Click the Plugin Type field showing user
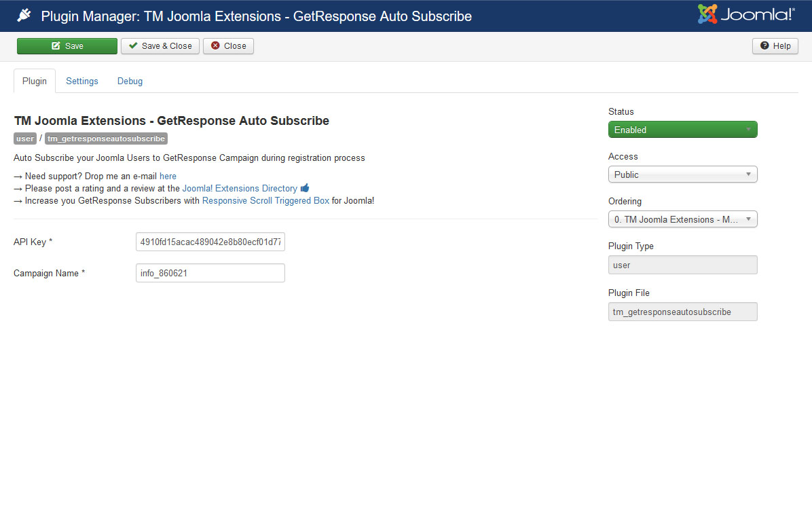Screen dimensions: 812x518 [x=682, y=265]
